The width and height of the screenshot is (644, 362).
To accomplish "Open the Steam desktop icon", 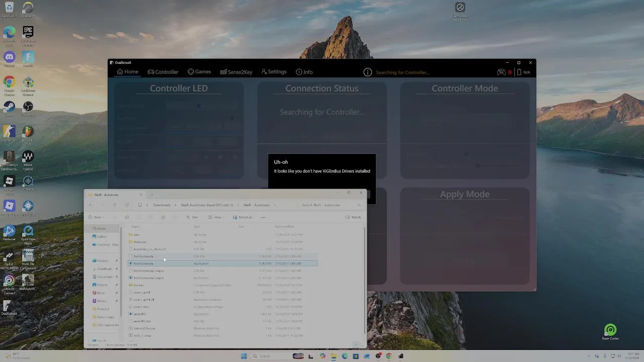I will 9,109.
